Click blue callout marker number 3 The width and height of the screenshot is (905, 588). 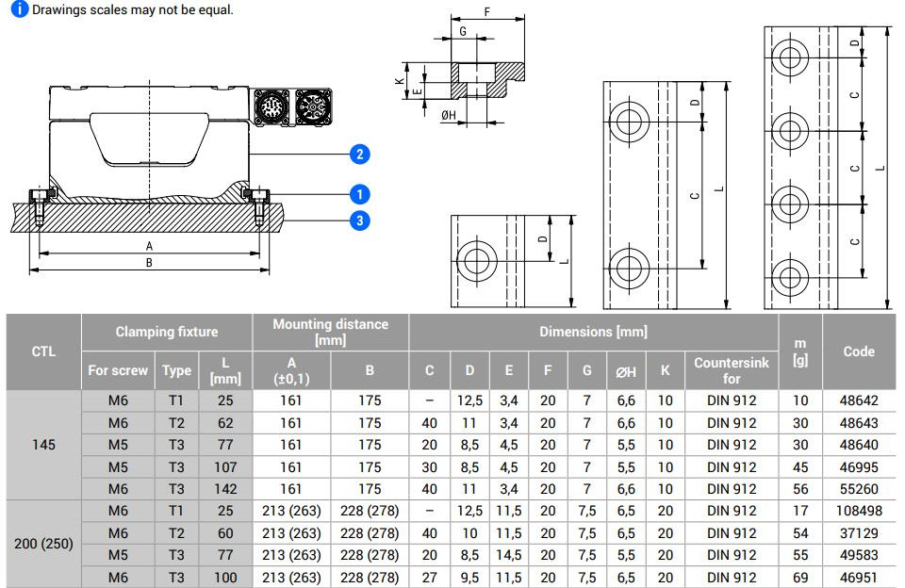[359, 220]
